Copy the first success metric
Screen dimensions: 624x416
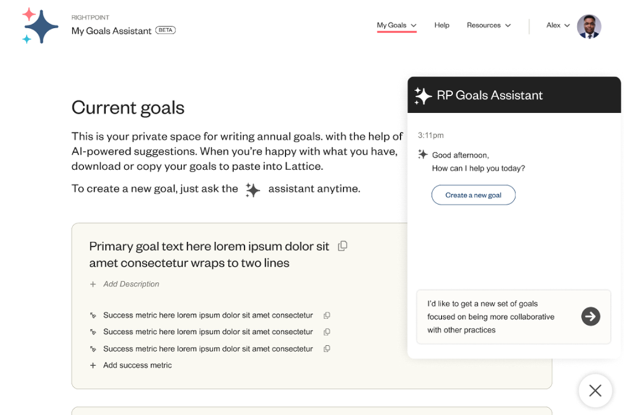coord(327,315)
